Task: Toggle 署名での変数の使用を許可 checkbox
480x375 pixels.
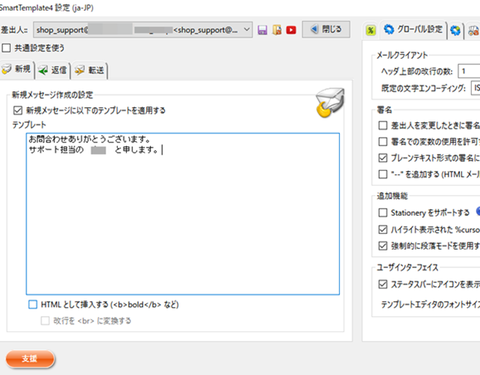Action: click(x=383, y=142)
